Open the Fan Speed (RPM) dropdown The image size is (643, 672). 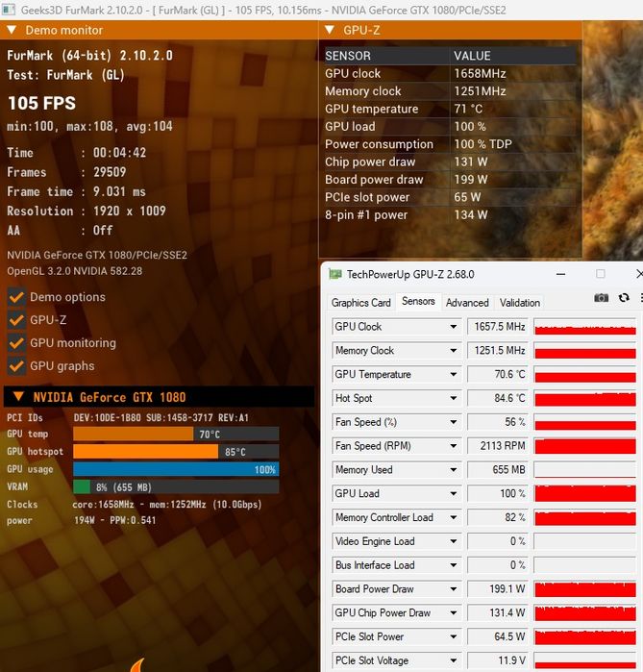click(454, 446)
